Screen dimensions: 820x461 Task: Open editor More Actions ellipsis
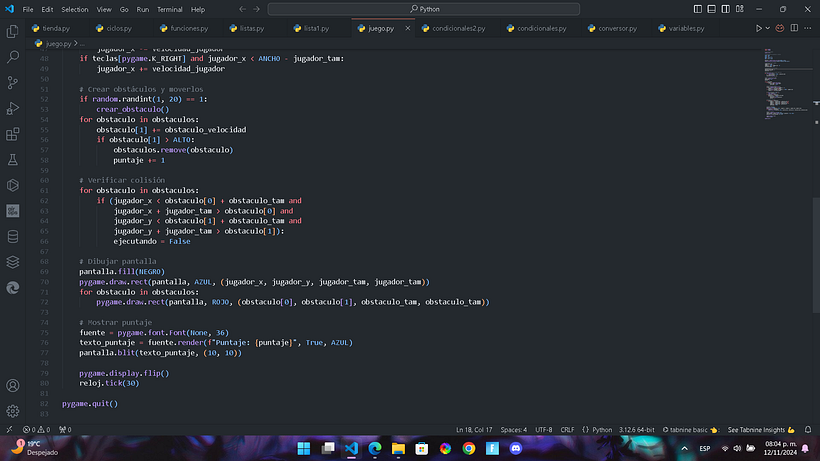pos(807,28)
